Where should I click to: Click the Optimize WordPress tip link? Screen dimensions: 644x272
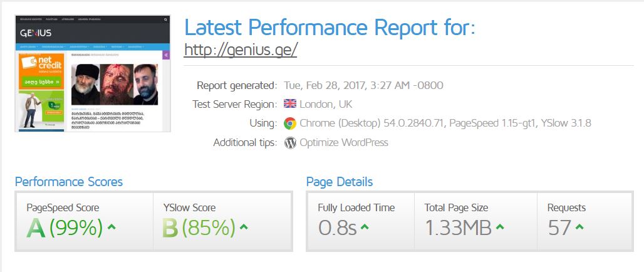click(x=344, y=142)
